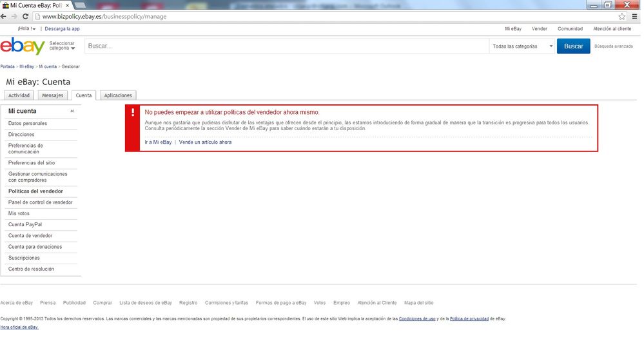The image size is (644, 339).
Task: Open Condiciones de uso link
Action: point(417,318)
